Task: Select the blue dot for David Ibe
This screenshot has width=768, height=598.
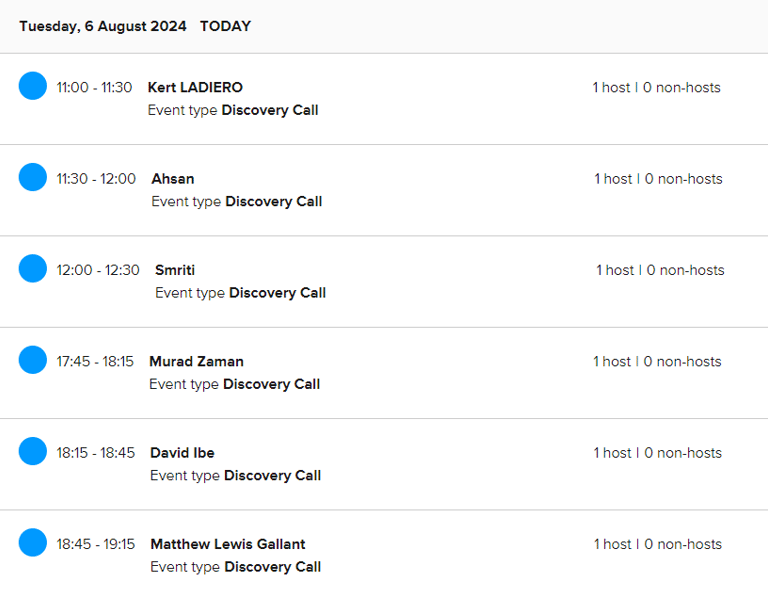Action: click(x=33, y=451)
